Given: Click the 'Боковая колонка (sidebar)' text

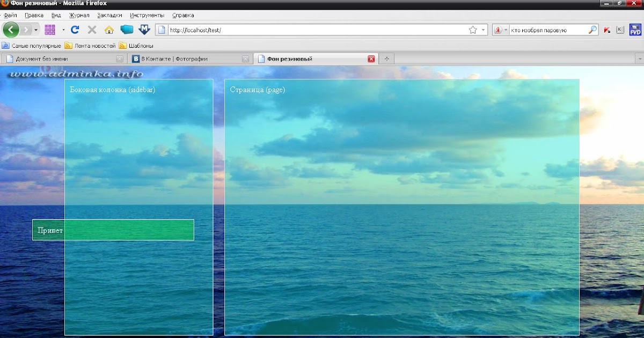Looking at the screenshot, I should pos(113,90).
